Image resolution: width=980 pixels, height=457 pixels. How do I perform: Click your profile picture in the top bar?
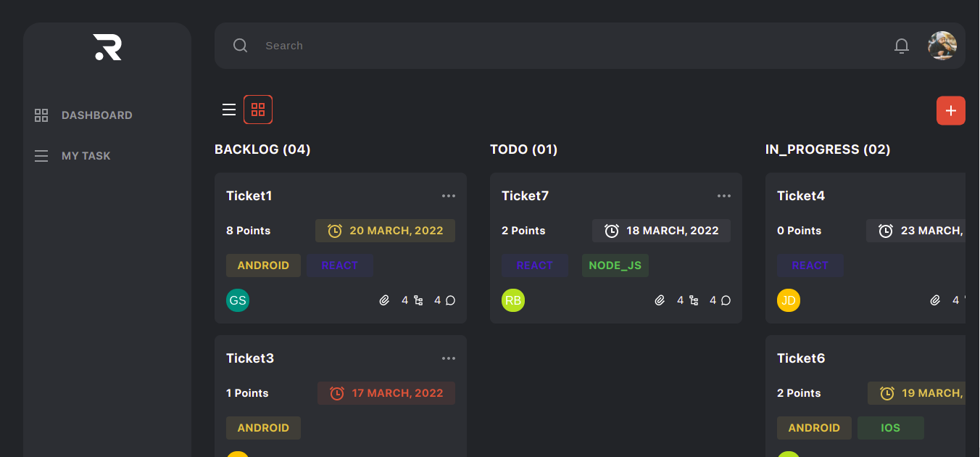coord(942,45)
